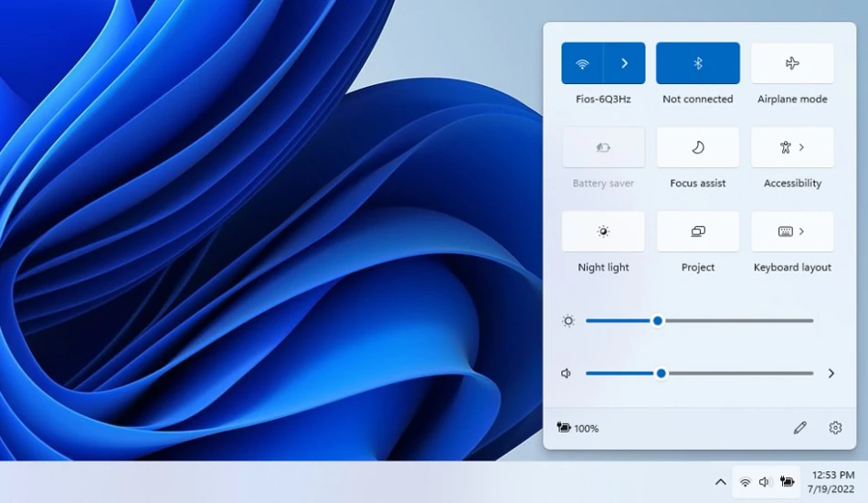Image resolution: width=868 pixels, height=503 pixels.
Task: Toggle Wi-Fi off in quick settings
Action: pyautogui.click(x=582, y=63)
